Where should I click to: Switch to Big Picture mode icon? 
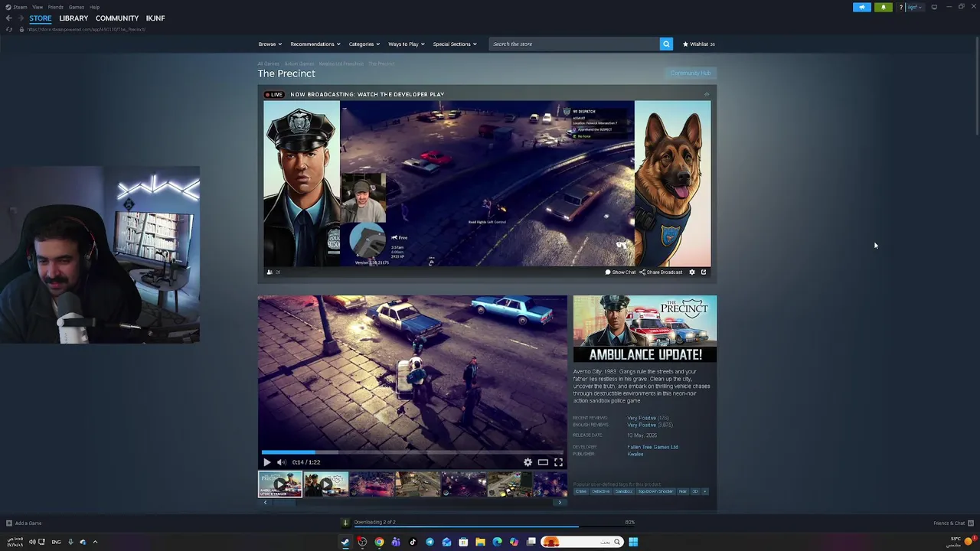point(934,7)
